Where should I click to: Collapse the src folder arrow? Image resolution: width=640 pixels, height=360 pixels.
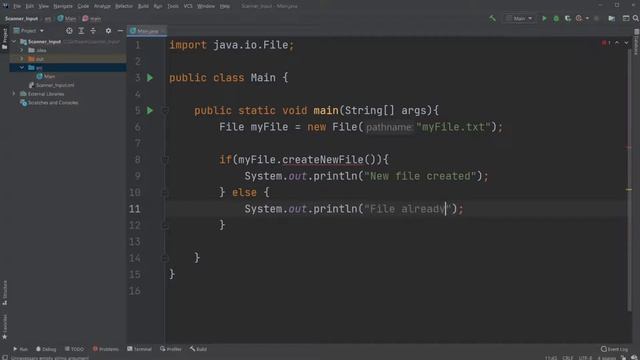[22, 67]
